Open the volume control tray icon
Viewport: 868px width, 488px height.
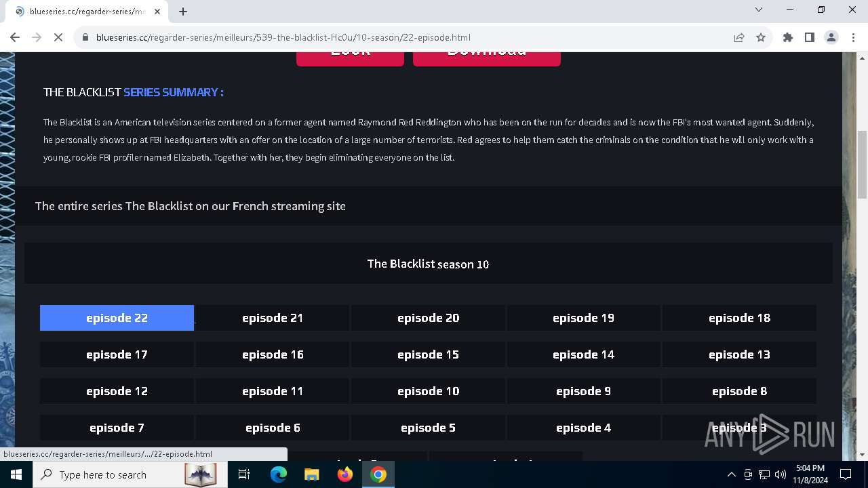pos(781,474)
